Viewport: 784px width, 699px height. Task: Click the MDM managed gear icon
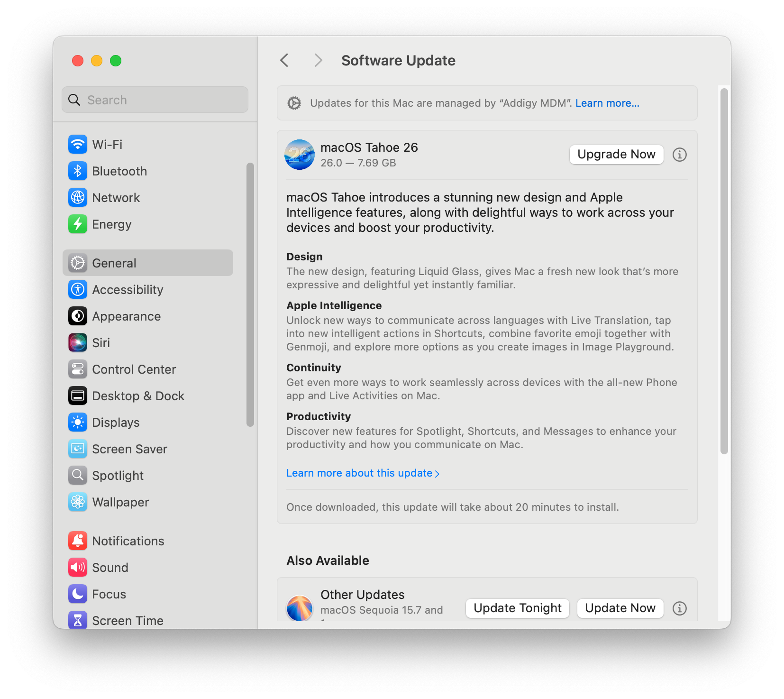[x=294, y=103]
